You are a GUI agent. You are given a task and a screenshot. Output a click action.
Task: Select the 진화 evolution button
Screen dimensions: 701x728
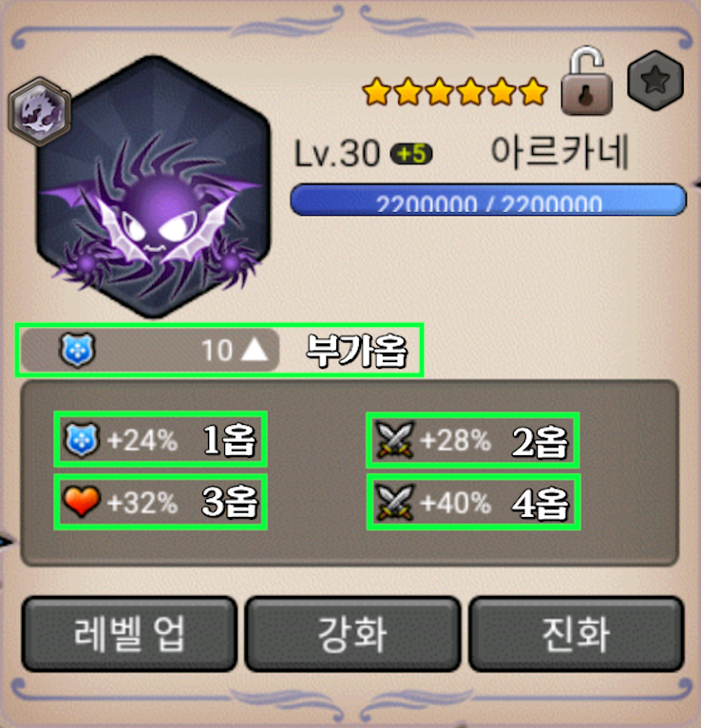pos(576,634)
